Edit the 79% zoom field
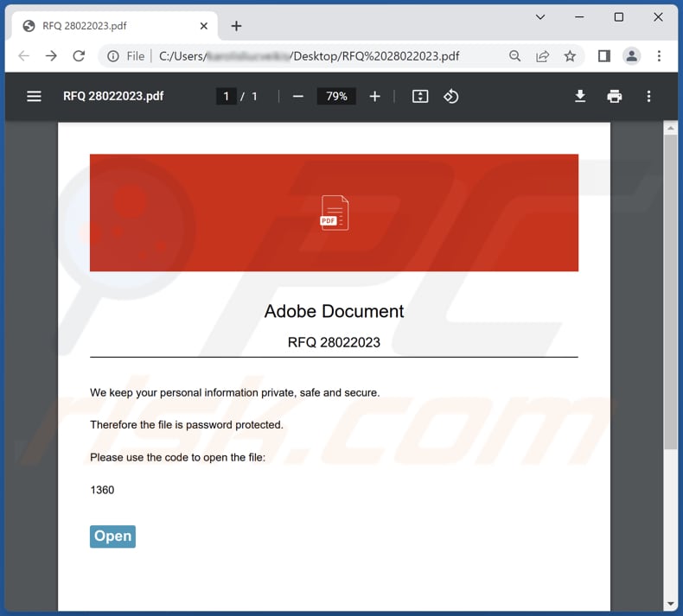 pos(336,96)
